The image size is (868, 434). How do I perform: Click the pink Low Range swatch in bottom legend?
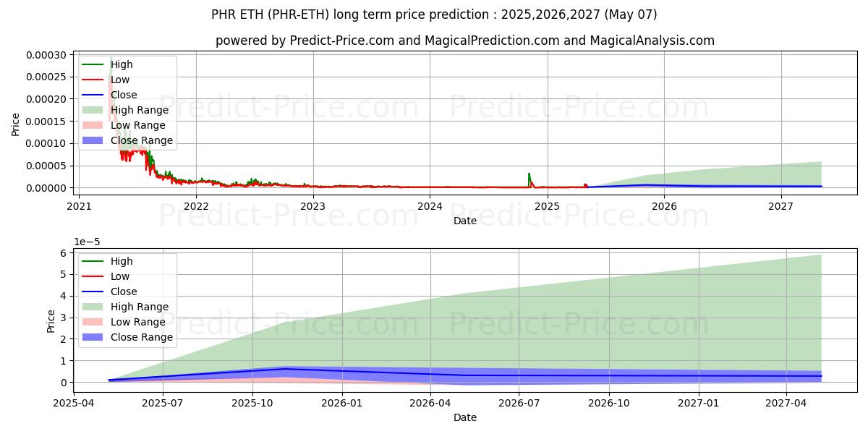pos(93,322)
